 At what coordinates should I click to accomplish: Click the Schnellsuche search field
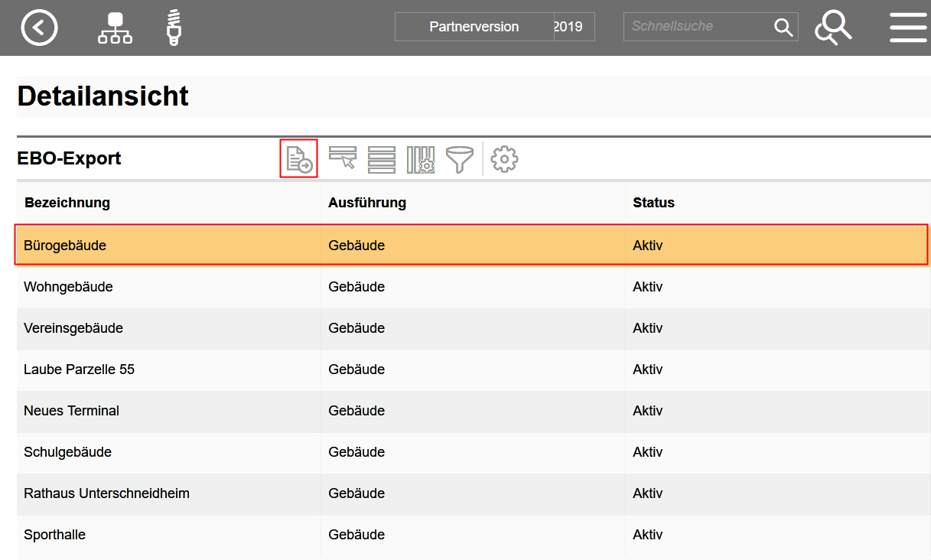coord(696,27)
